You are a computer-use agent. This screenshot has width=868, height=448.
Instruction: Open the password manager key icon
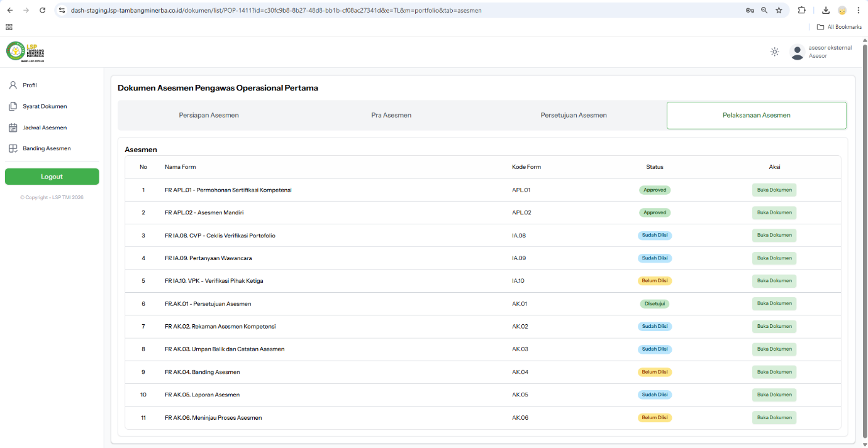point(750,10)
